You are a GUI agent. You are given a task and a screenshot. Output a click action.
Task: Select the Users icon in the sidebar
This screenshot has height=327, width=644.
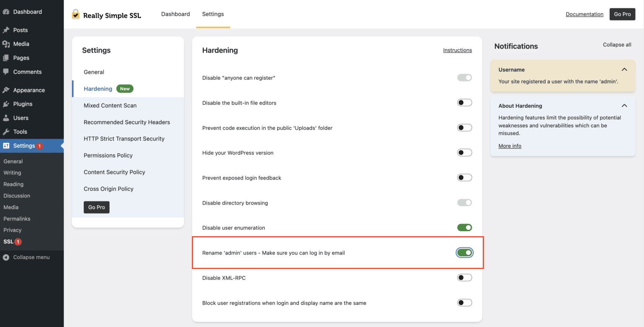tap(6, 118)
